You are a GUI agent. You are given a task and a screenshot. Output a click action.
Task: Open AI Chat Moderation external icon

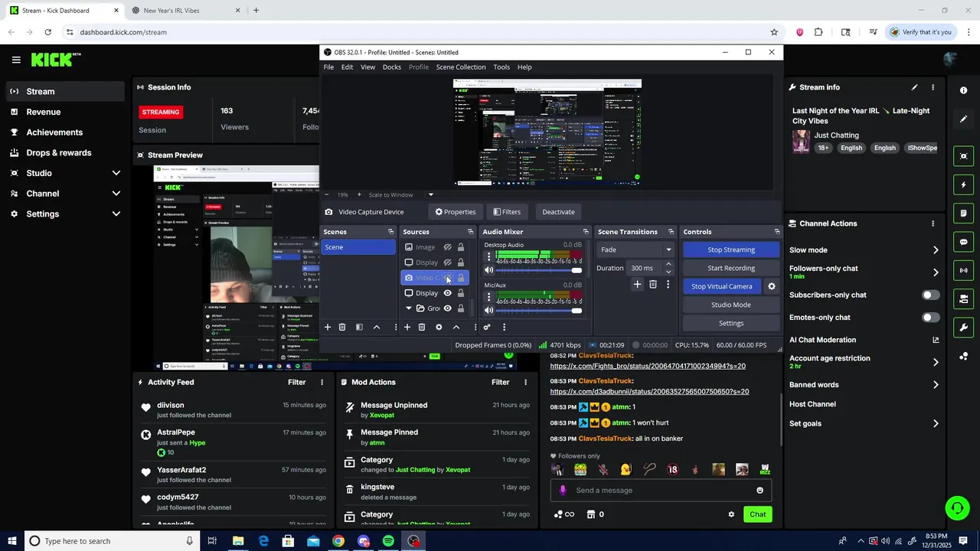point(936,340)
